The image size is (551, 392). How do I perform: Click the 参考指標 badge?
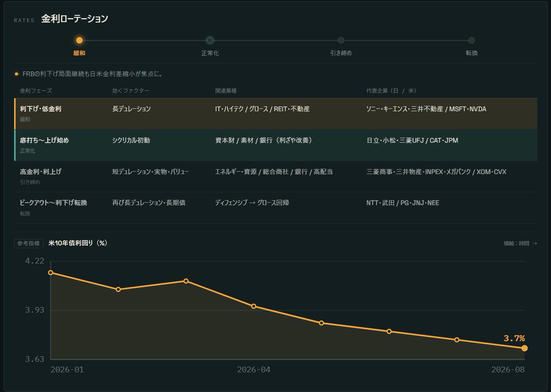(29, 243)
